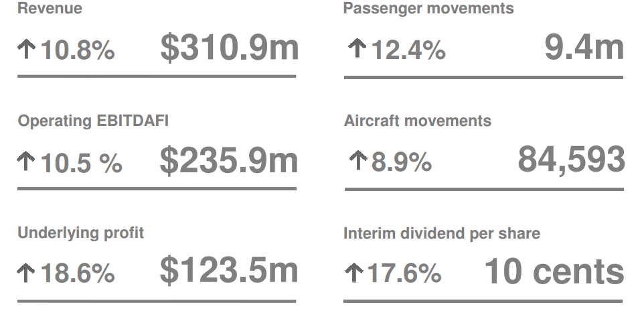Click the arrow icon beside 17.6% dividend growth

click(354, 273)
